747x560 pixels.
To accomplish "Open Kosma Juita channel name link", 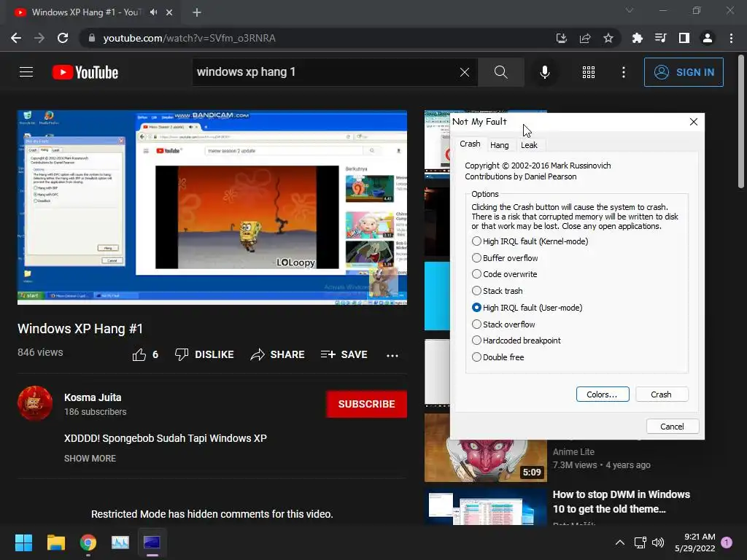I will (x=93, y=397).
